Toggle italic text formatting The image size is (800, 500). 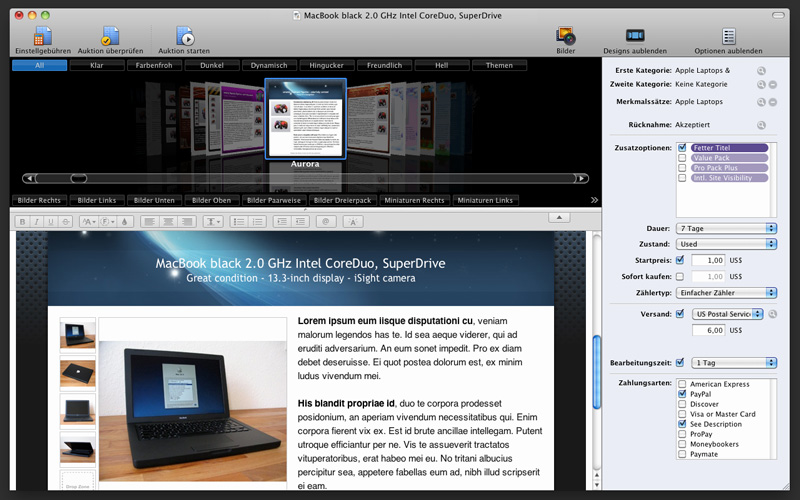pyautogui.click(x=36, y=221)
